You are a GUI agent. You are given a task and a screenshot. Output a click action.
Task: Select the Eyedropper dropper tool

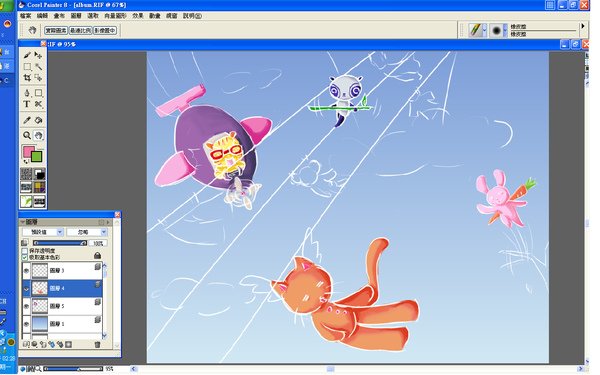tap(27, 120)
